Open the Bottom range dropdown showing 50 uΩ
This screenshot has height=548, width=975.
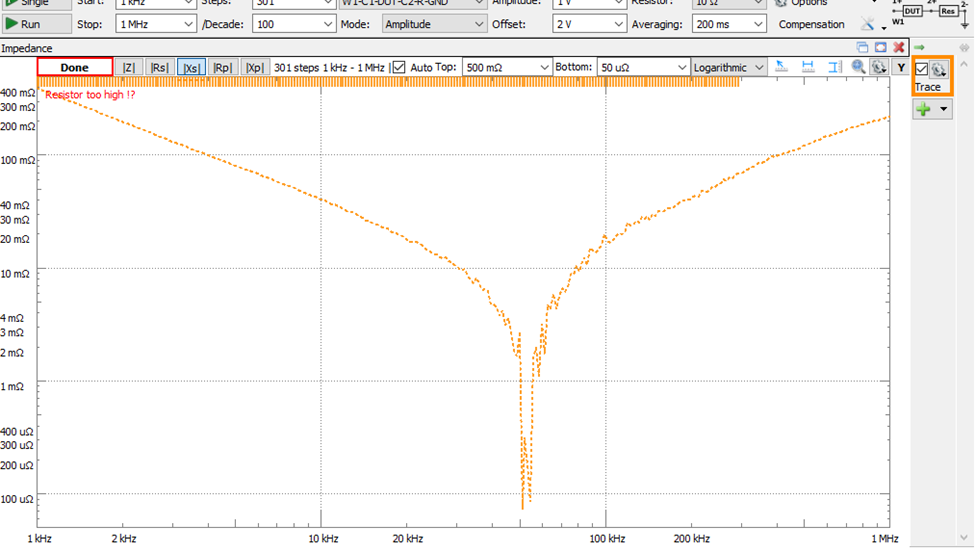[x=643, y=67]
